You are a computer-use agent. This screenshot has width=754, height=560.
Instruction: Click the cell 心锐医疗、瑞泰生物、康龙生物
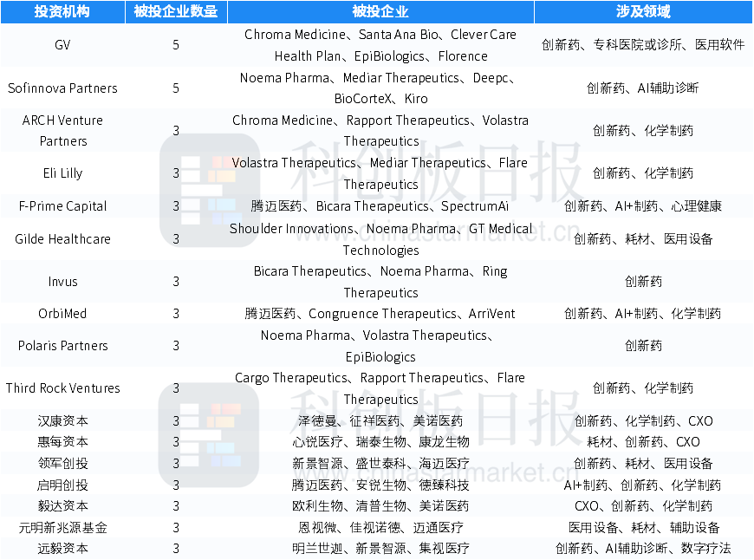[380, 441]
